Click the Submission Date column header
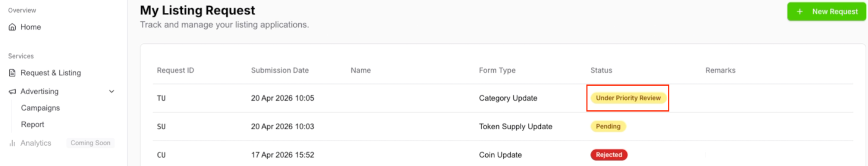 click(280, 70)
